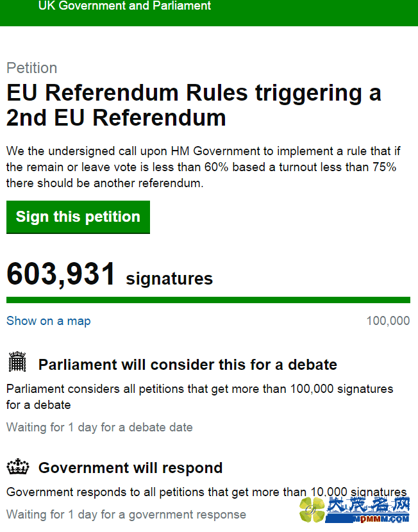Click the Government will respond heading

click(x=131, y=468)
